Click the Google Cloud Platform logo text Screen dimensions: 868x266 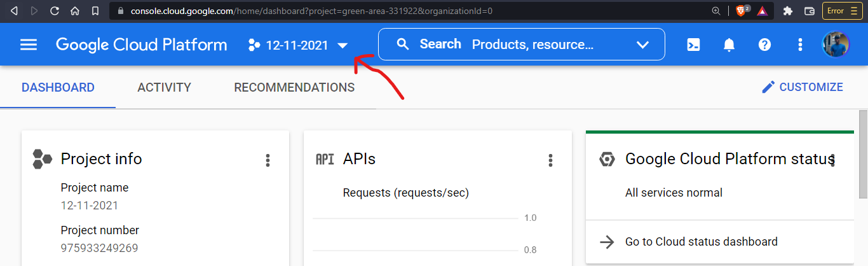click(x=141, y=45)
